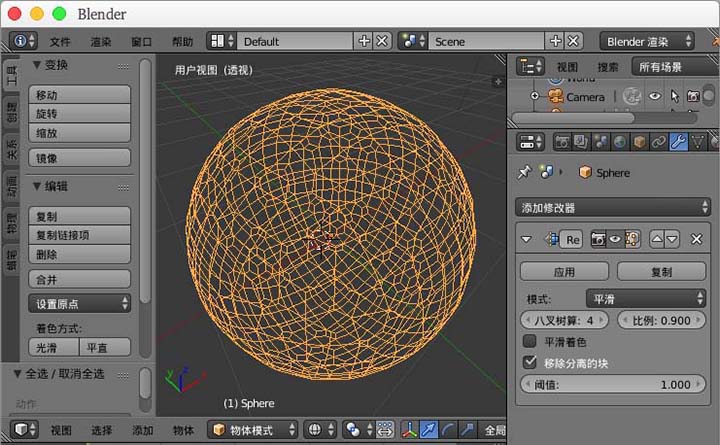Toggle the 3D manipulator axes icon

(409, 430)
